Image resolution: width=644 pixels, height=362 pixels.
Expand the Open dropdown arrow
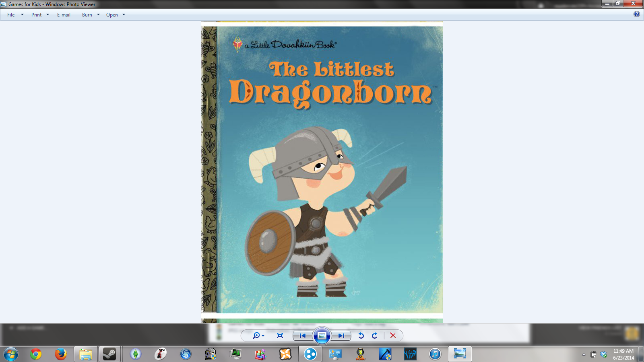[124, 15]
